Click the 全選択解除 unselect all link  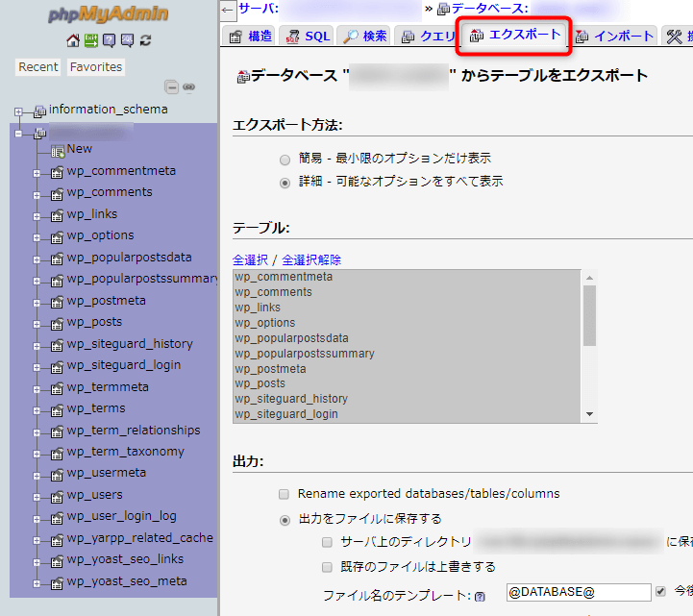click(x=311, y=259)
